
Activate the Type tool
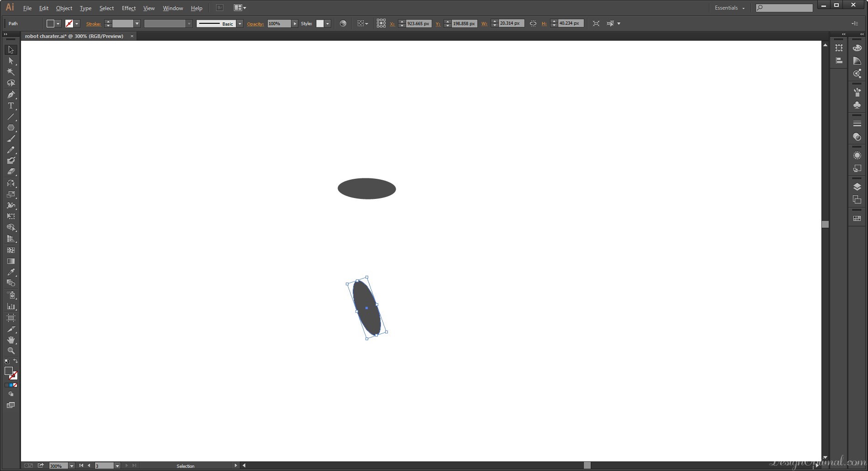pyautogui.click(x=11, y=106)
